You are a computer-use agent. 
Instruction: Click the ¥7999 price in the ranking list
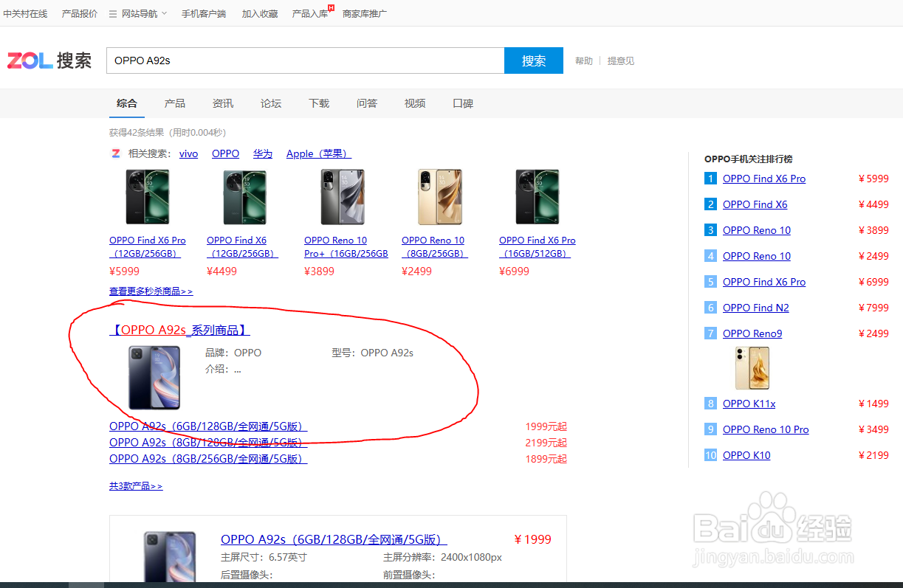873,308
